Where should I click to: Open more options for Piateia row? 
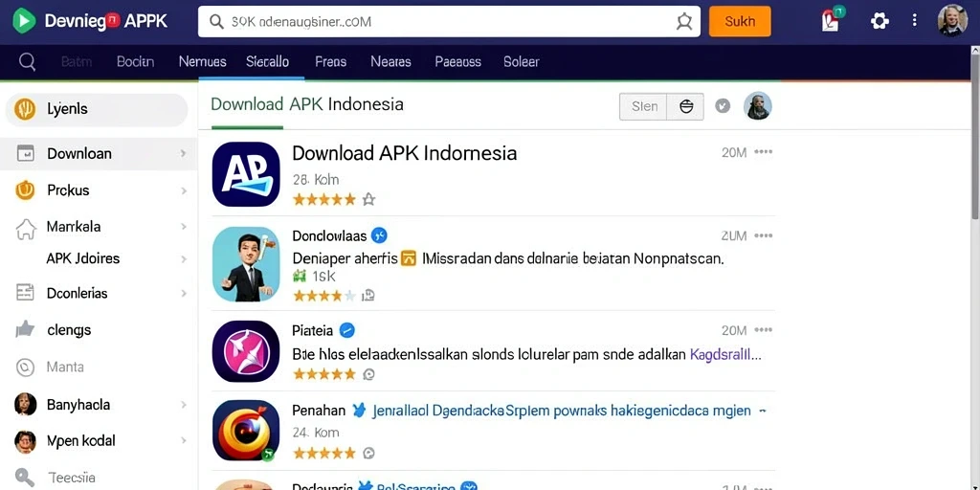[763, 330]
